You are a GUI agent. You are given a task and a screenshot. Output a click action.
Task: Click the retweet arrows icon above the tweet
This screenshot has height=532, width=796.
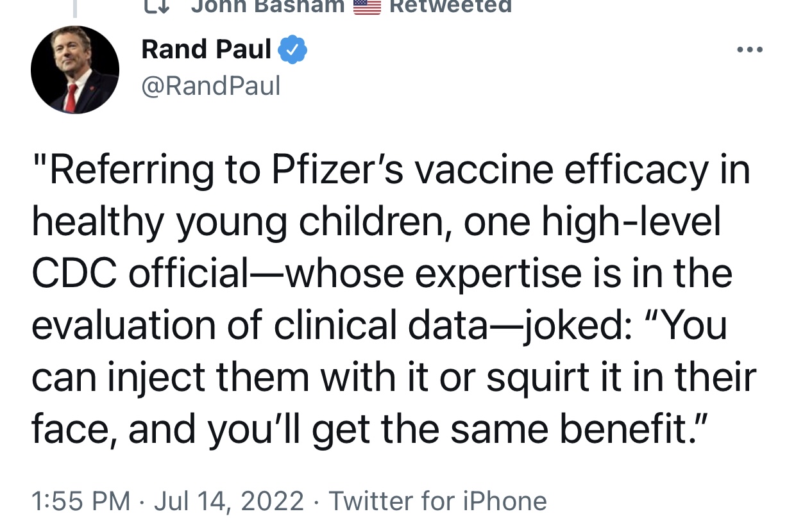click(x=155, y=6)
